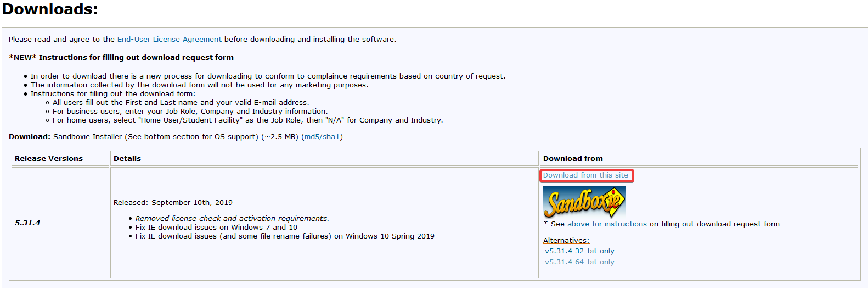Screen dimensions: 868x288
Task: Click the 'Download from this site' link
Action: pos(585,175)
